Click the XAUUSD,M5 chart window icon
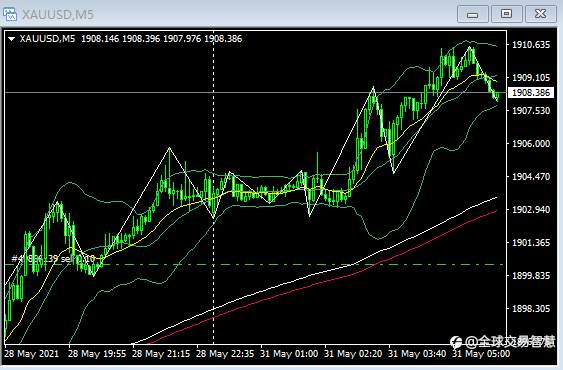563x370 pixels. [10, 14]
